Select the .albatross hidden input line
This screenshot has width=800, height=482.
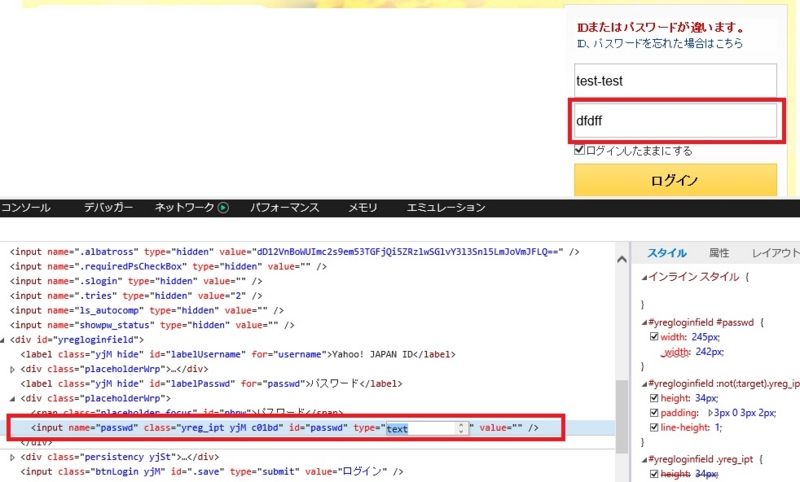pyautogui.click(x=294, y=252)
